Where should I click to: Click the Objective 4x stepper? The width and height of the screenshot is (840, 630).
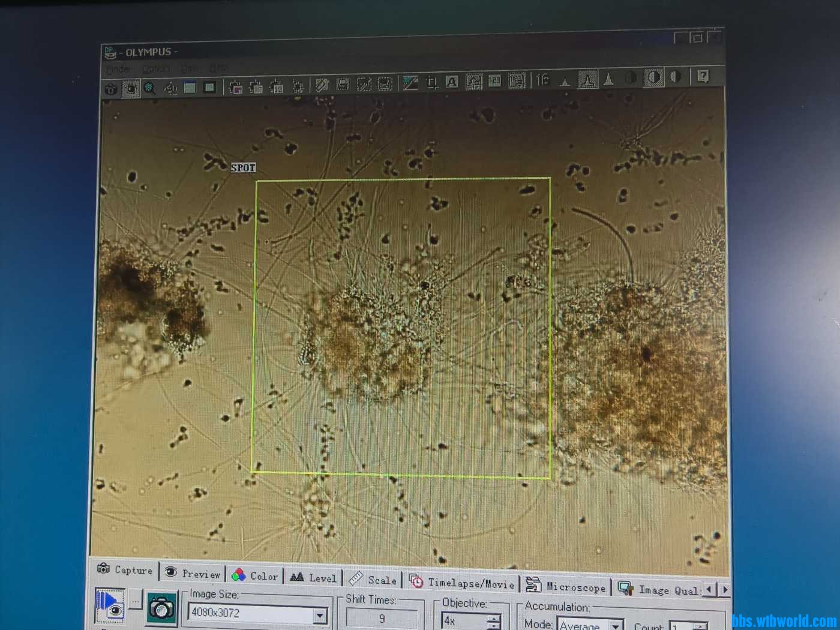tap(493, 622)
